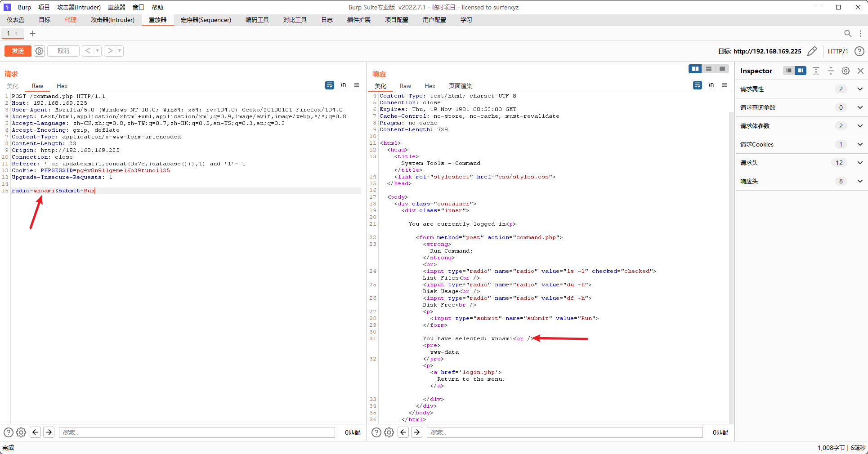Screen dimensions: 868x454
Task: Click the 发送 send button
Action: 18,51
